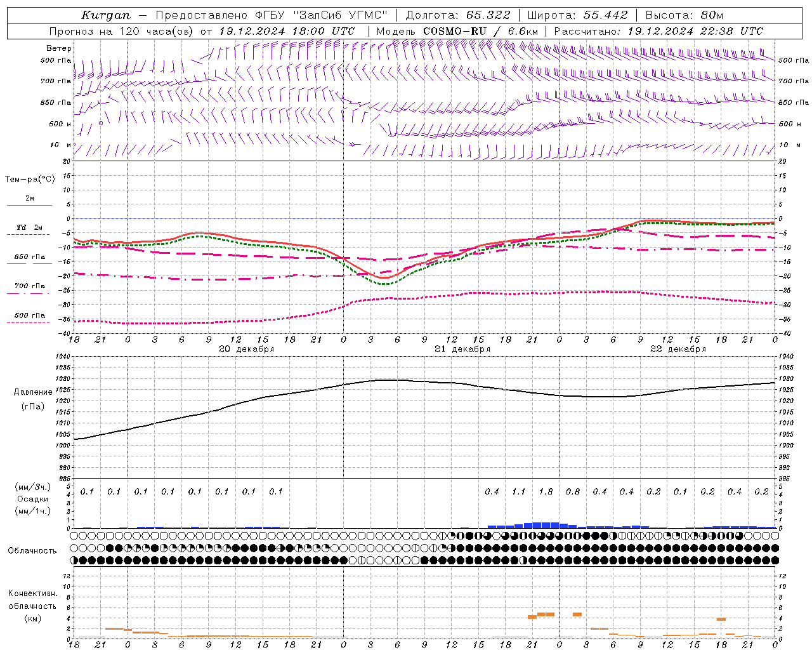
Task: Select the computed time "19.12.2024 22:38 UTC"
Action: point(695,31)
